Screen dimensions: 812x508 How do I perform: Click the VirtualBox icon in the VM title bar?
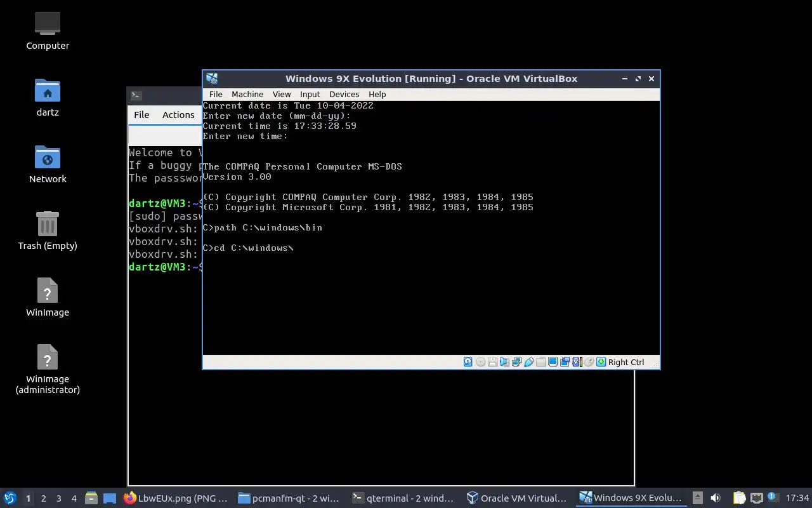pyautogui.click(x=212, y=79)
